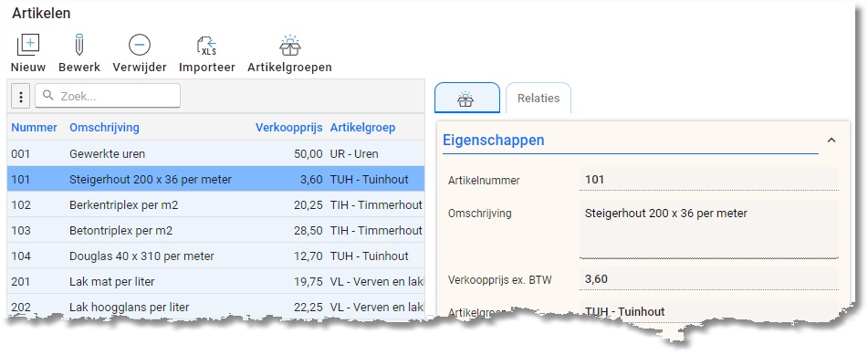Sort list by Nummer column header
Image resolution: width=868 pixels, height=355 pixels.
coord(35,128)
